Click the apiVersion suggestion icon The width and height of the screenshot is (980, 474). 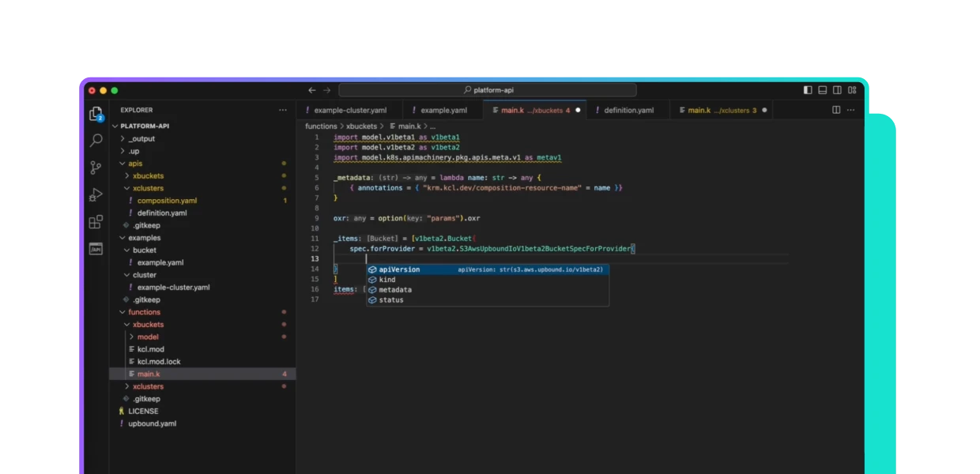point(372,269)
